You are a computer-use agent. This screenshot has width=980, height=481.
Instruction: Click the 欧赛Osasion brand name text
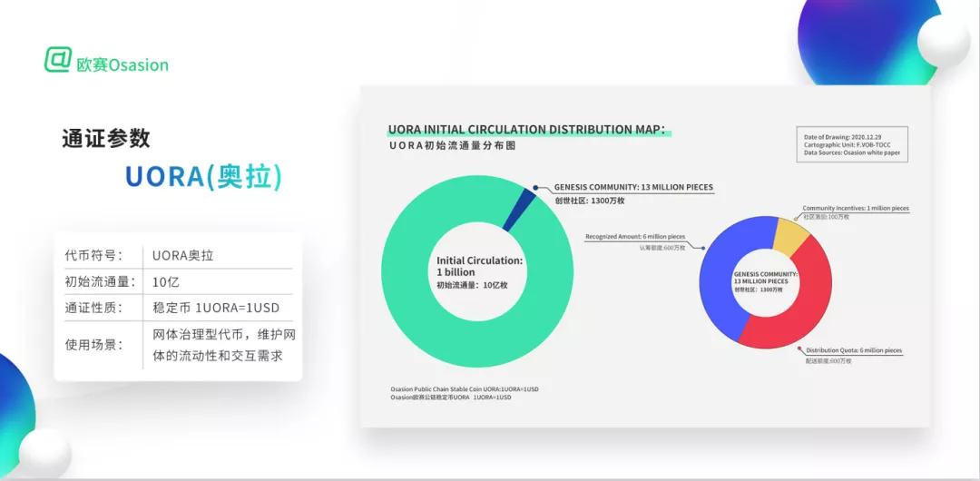coord(122,65)
